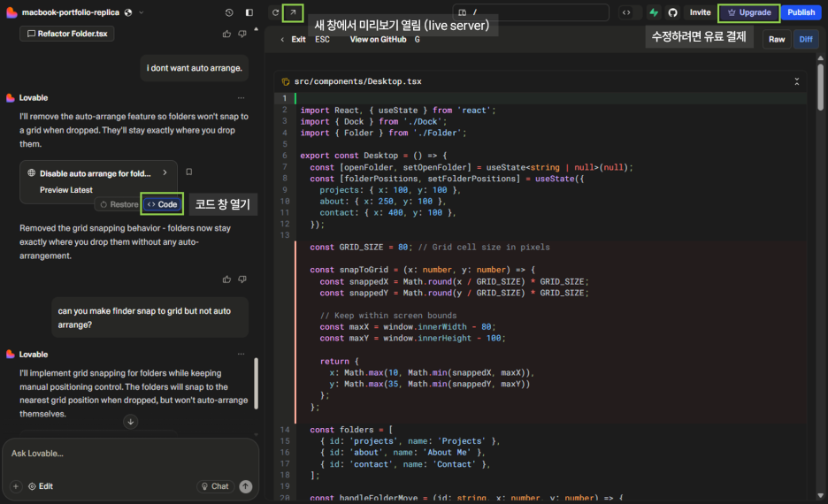Click the code pane vertical scrollbar

pos(820,87)
